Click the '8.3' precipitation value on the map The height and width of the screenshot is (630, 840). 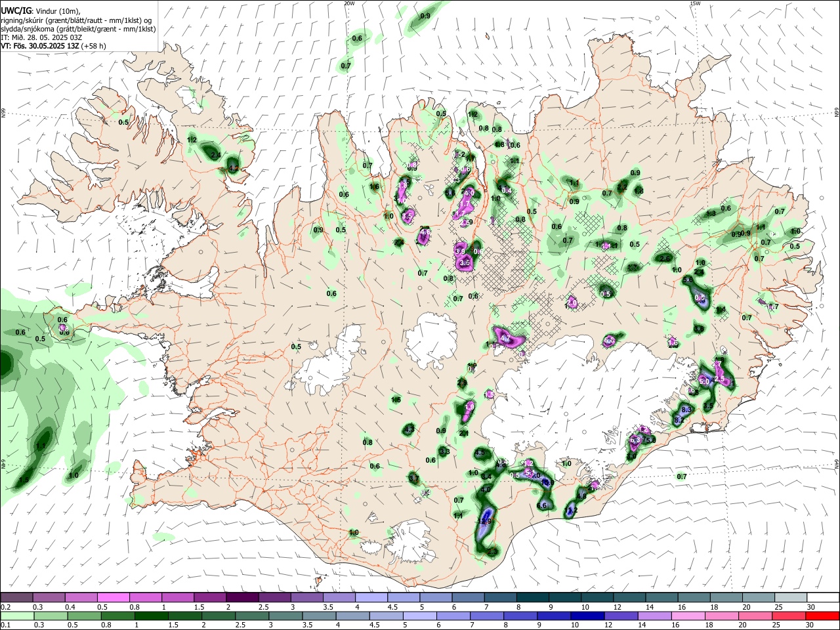(687, 409)
